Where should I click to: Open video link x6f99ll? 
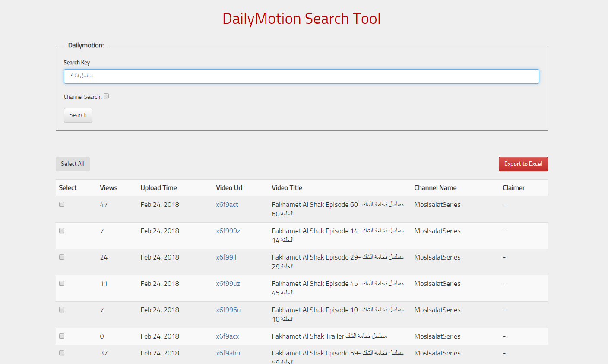pyautogui.click(x=226, y=257)
